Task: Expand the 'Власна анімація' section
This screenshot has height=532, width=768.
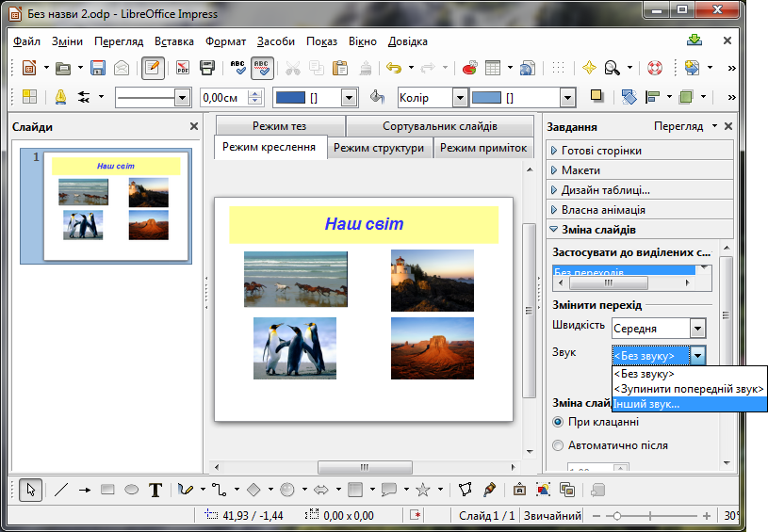Action: (x=640, y=209)
